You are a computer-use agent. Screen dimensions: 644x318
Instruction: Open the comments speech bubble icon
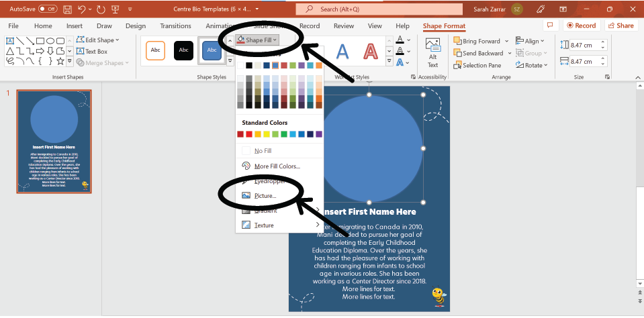click(549, 25)
